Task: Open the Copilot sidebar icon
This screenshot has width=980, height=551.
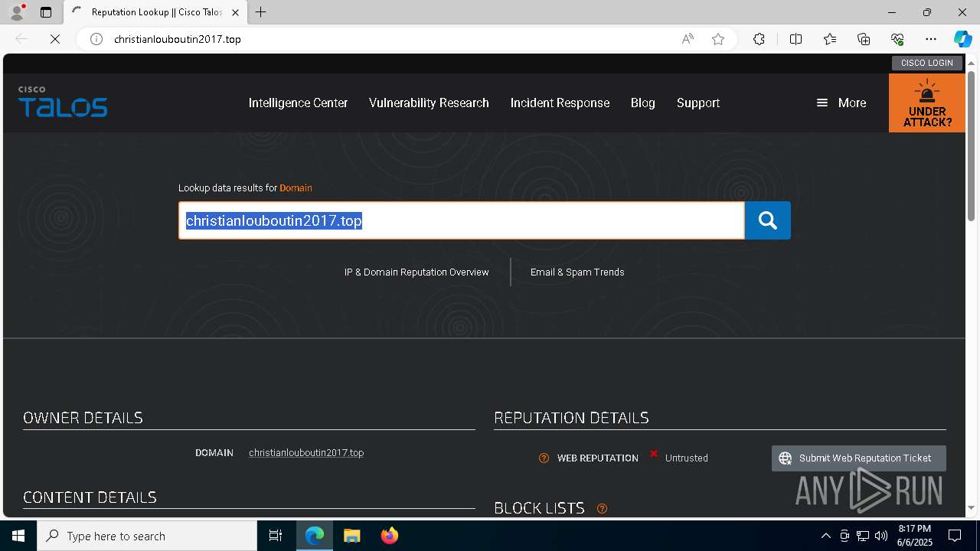Action: [962, 39]
